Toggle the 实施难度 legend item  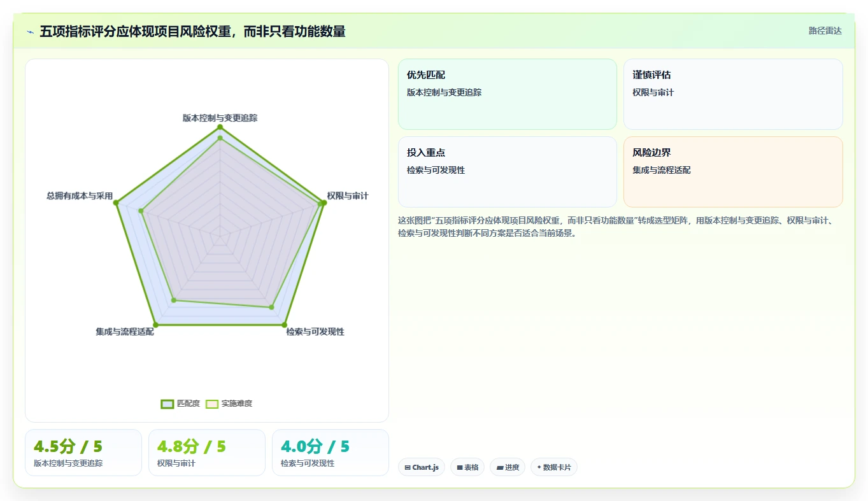point(229,404)
